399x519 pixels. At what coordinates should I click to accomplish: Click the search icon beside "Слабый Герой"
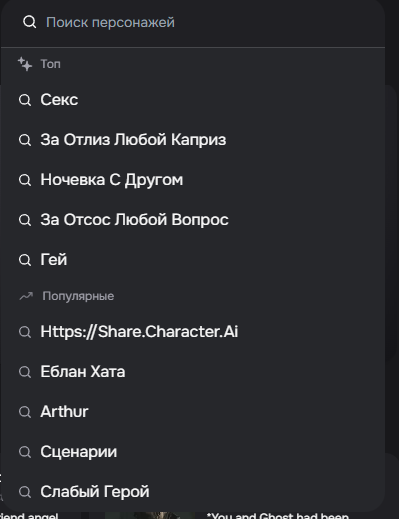pos(25,492)
